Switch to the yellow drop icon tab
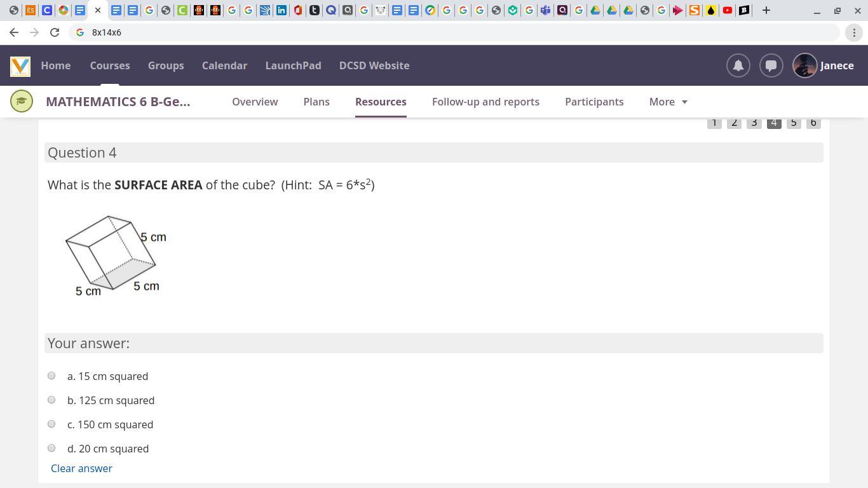868x488 pixels. [x=711, y=10]
